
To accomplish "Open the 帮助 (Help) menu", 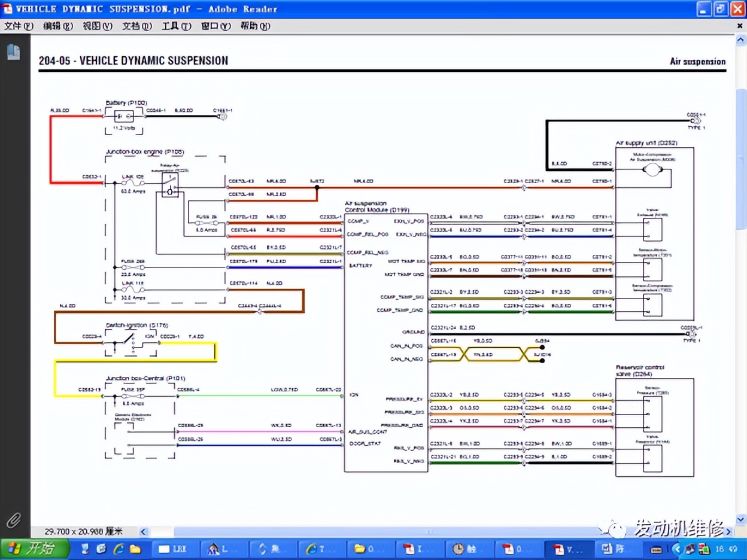I will tap(255, 26).
